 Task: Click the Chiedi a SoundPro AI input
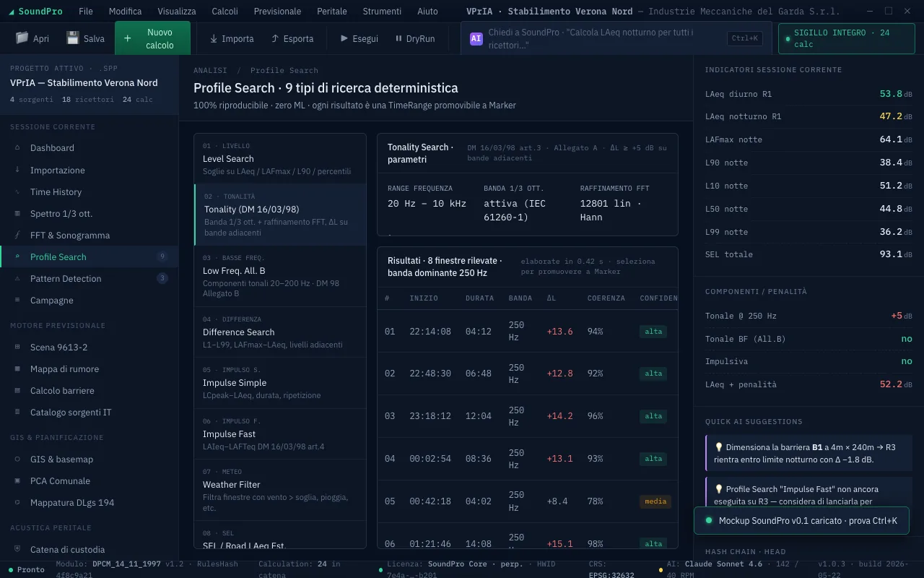point(616,38)
